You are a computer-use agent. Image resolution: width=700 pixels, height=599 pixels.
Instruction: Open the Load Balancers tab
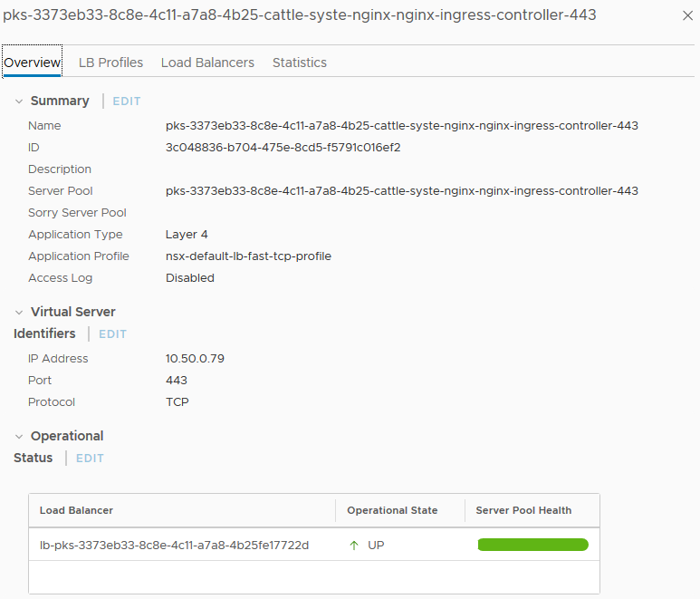(x=207, y=63)
